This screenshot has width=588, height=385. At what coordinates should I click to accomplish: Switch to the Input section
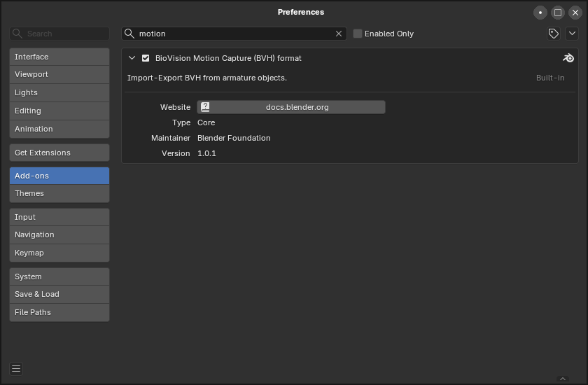[59, 217]
